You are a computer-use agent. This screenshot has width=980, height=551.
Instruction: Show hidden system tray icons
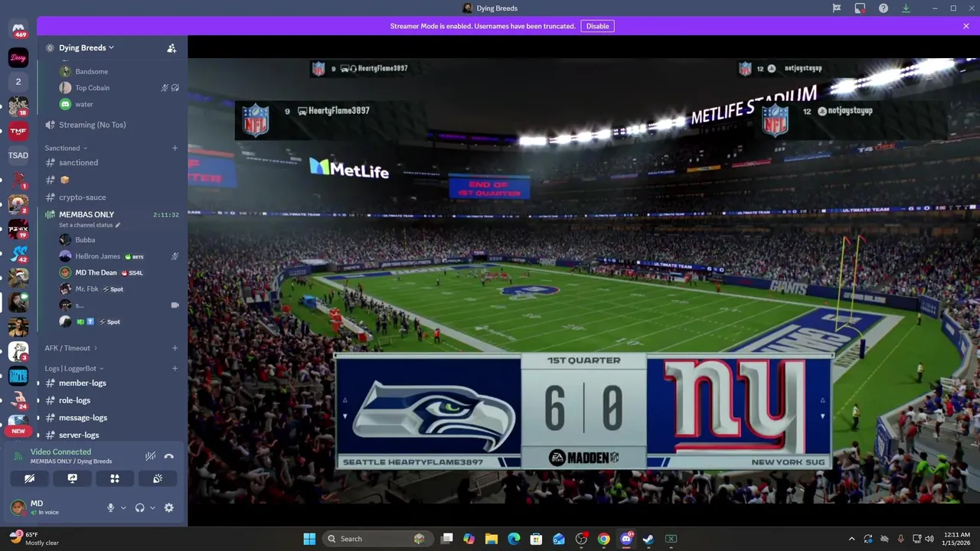pyautogui.click(x=851, y=539)
